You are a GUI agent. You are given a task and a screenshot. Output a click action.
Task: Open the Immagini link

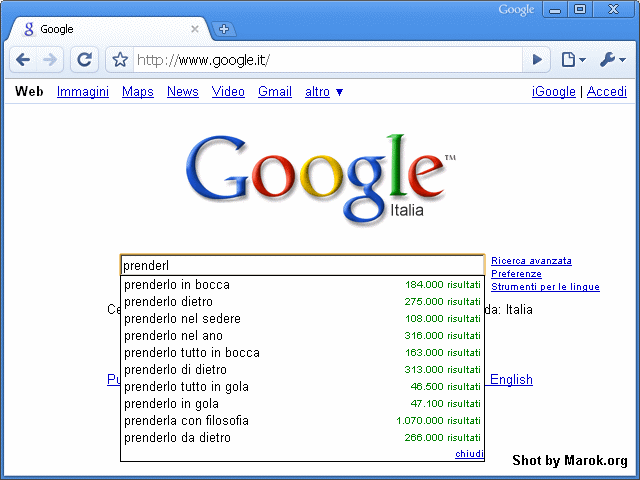point(83,91)
